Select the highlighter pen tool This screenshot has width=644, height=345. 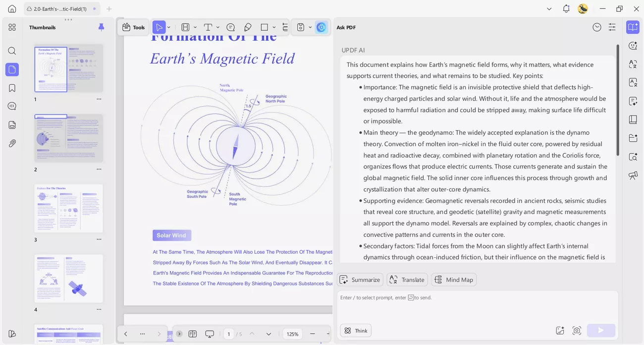point(248,27)
